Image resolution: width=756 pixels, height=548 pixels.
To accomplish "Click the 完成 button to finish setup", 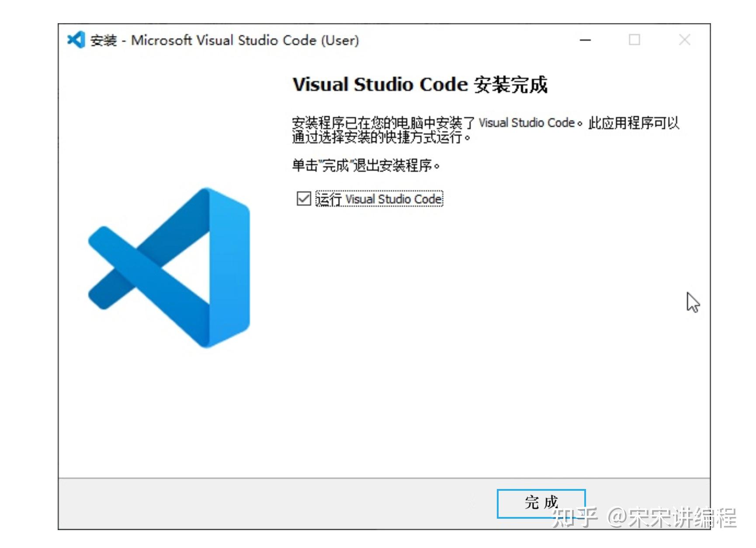I will pos(541,503).
